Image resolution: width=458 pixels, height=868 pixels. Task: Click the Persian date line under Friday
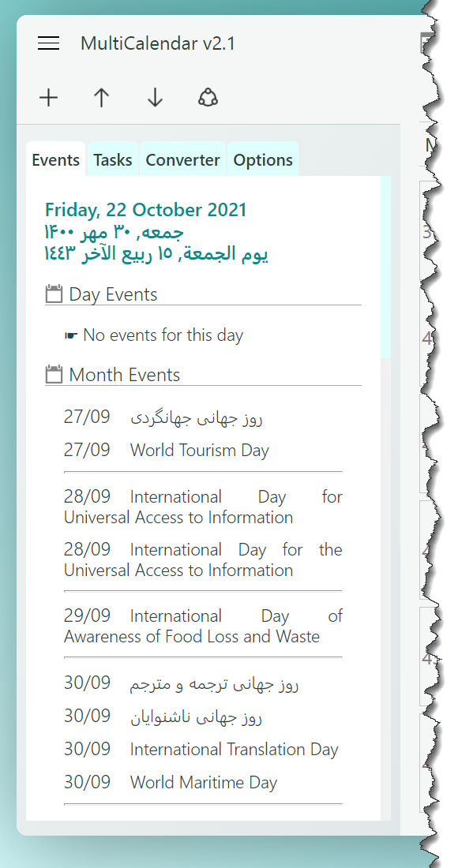114,231
